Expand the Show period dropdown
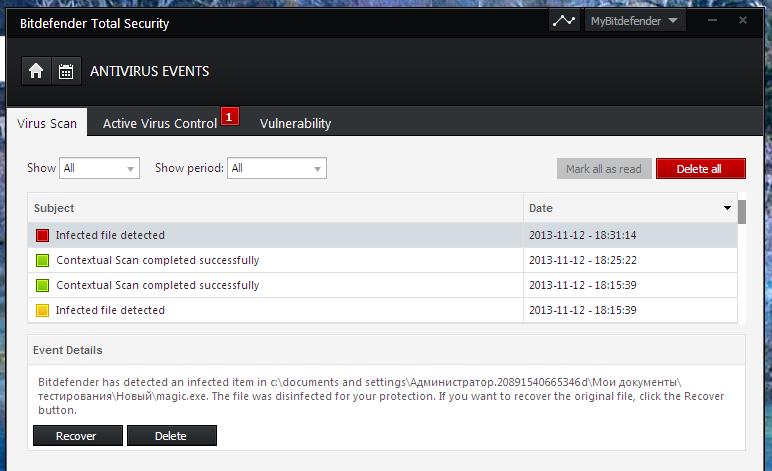This screenshot has height=471, width=772. (x=276, y=169)
